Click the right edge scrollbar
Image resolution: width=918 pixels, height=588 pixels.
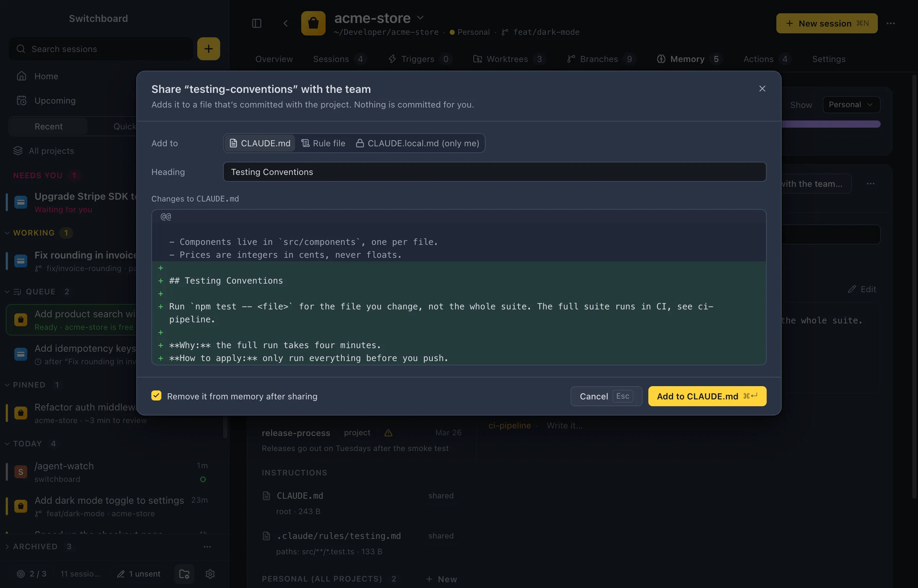(x=914, y=286)
